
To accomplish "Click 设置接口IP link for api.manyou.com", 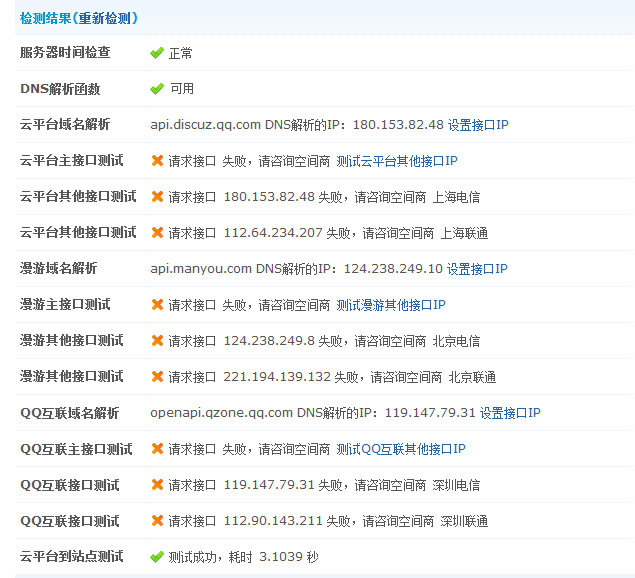I will tap(477, 269).
